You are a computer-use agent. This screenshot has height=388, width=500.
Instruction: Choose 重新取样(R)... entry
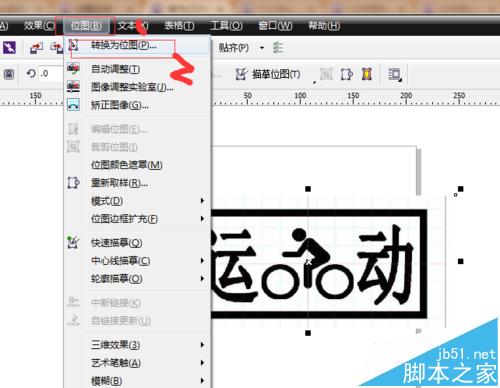point(137,183)
